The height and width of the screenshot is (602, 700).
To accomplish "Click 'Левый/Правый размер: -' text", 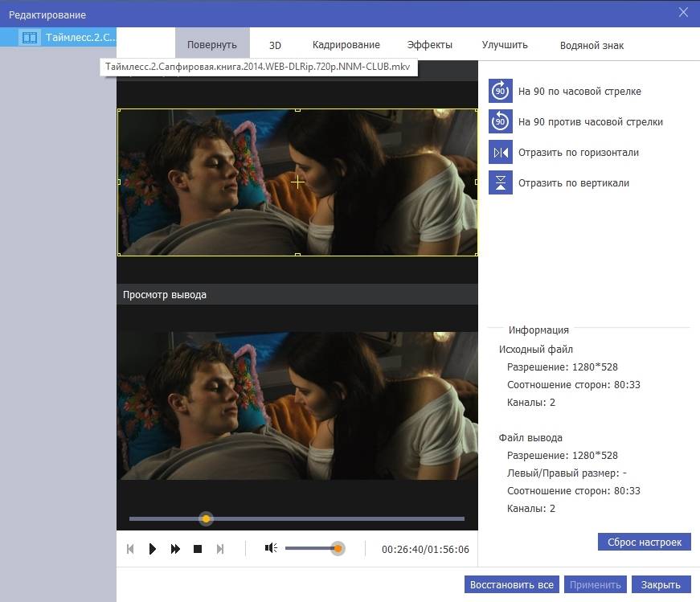I will click(x=567, y=473).
